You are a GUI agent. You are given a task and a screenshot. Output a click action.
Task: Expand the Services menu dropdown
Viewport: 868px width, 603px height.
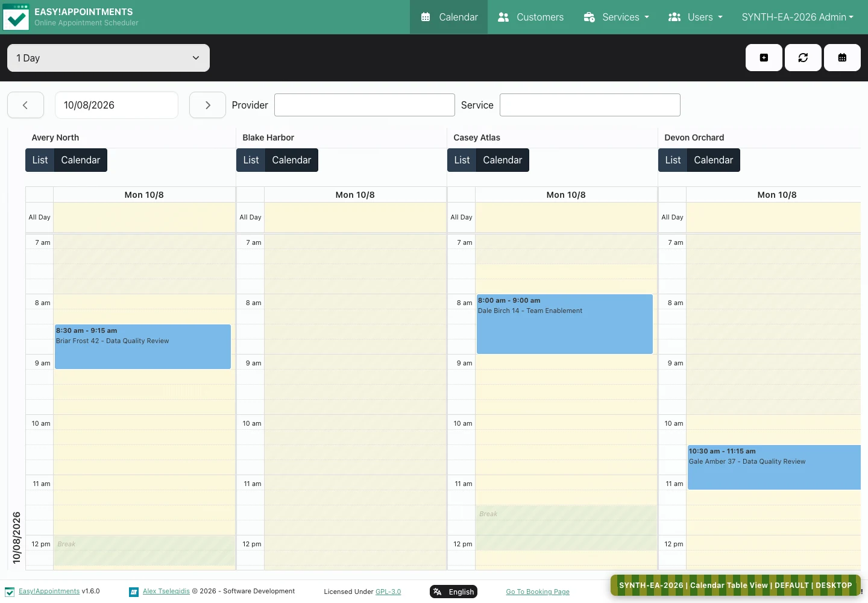(x=616, y=17)
